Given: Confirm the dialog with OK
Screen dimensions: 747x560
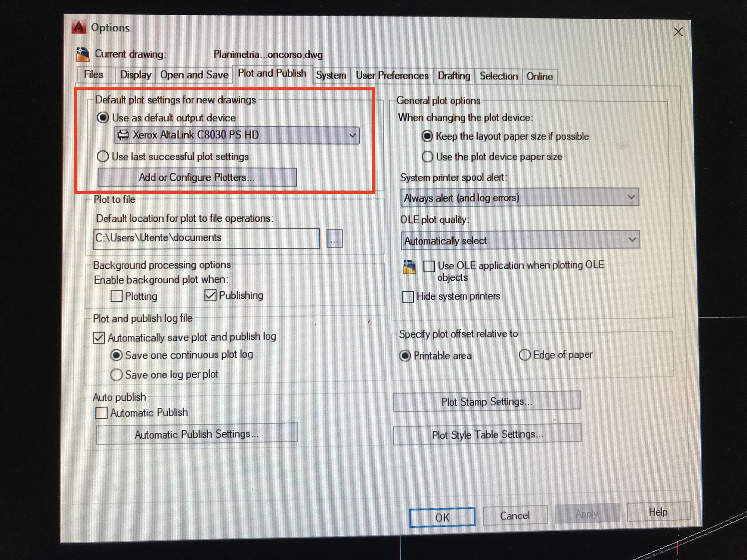Looking at the screenshot, I should (442, 517).
